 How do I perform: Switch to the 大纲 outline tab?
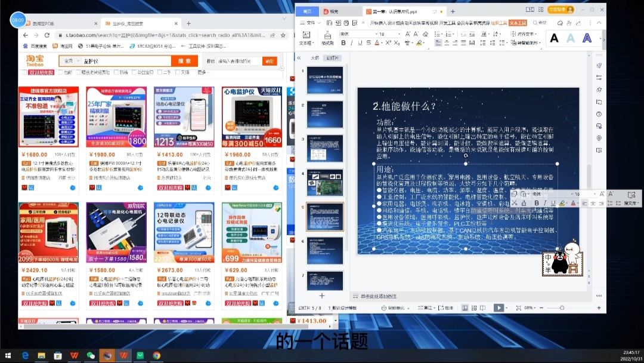[315, 58]
